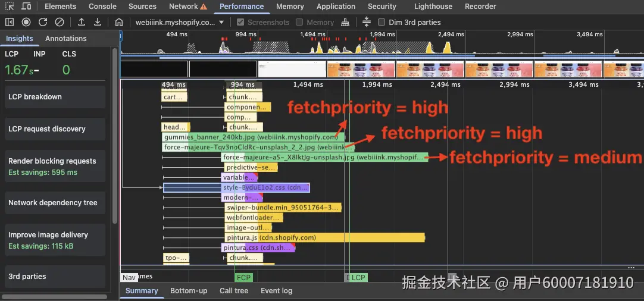The width and height of the screenshot is (644, 301).
Task: Select the Insights sidebar tab
Action: point(19,38)
